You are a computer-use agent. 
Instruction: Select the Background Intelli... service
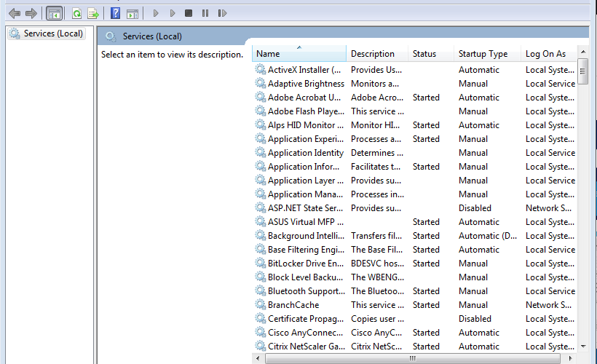306,236
